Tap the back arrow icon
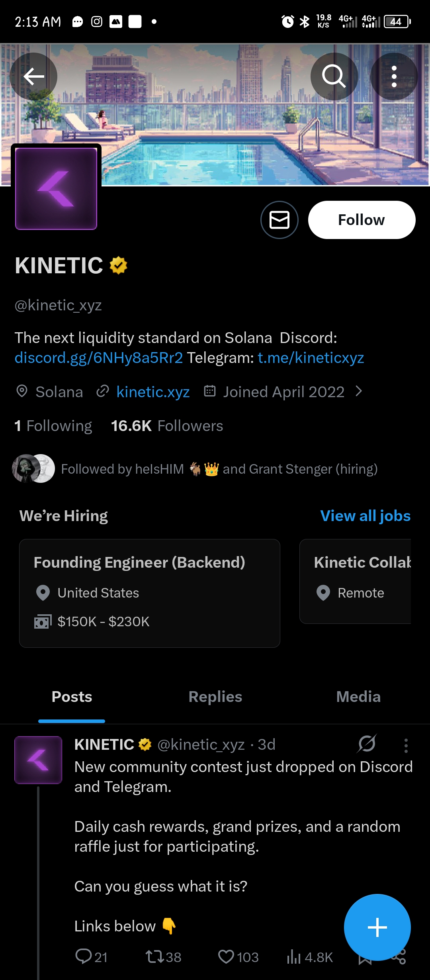The width and height of the screenshot is (430, 980). tap(33, 76)
